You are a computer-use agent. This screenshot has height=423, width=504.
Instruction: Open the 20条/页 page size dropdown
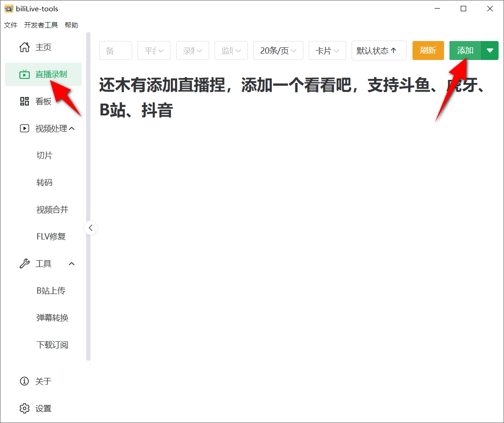pos(278,51)
